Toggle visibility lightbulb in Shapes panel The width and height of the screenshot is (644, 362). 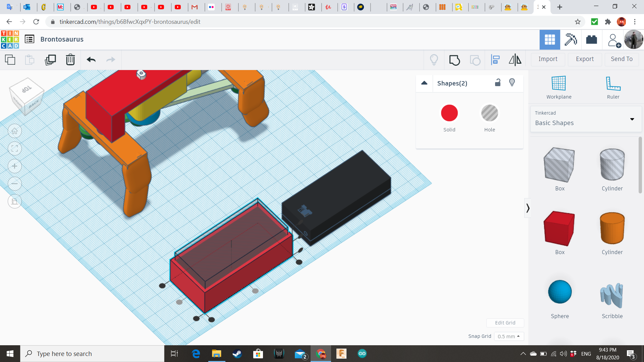click(512, 83)
